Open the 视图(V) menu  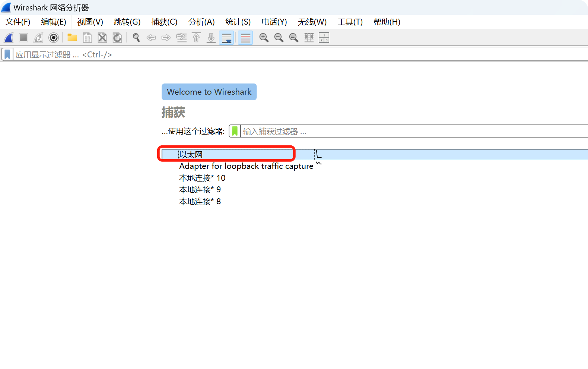(x=90, y=22)
